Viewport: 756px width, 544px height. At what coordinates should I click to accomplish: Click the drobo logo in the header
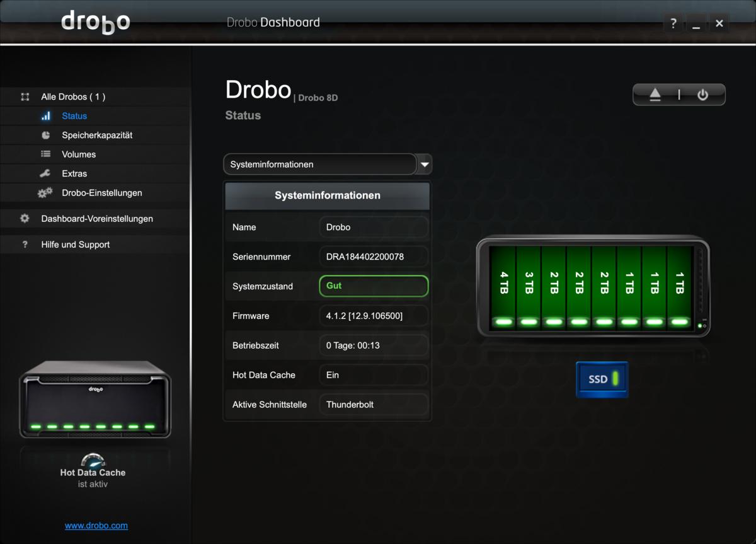(x=96, y=22)
